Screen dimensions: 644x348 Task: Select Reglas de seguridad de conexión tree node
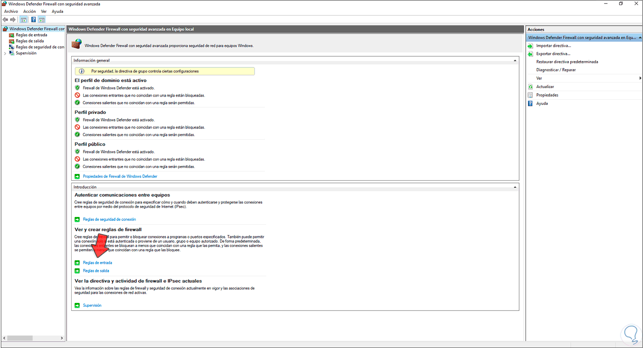pyautogui.click(x=40, y=47)
